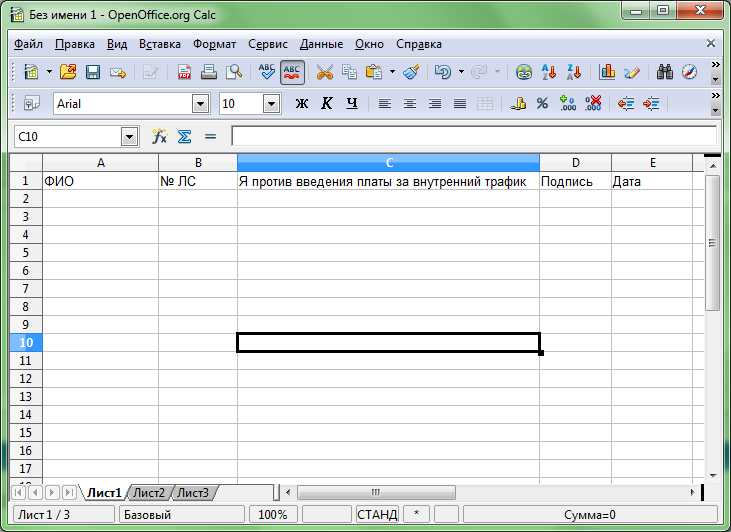Screen dimensions: 731x532
Task: Click the 100% zoom status field
Action: 272,514
